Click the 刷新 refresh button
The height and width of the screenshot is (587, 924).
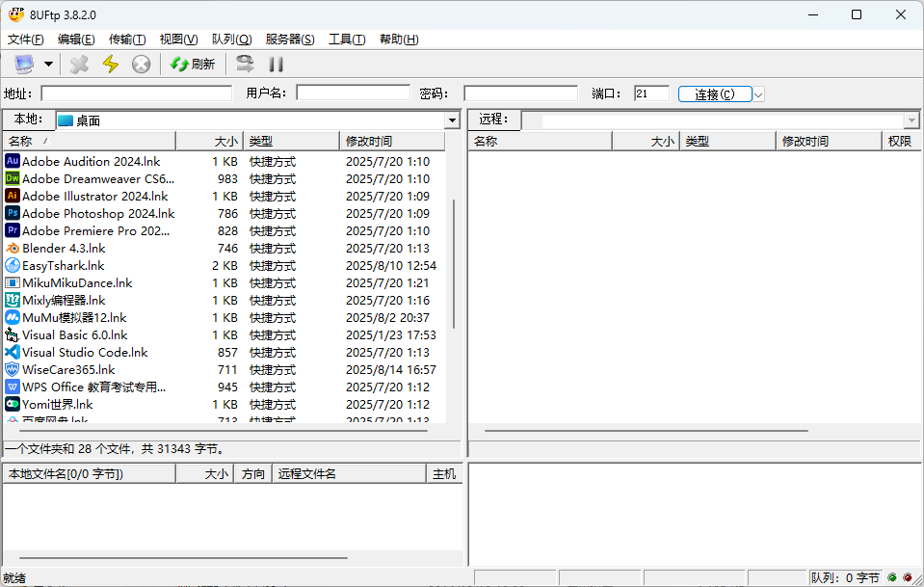pos(192,65)
